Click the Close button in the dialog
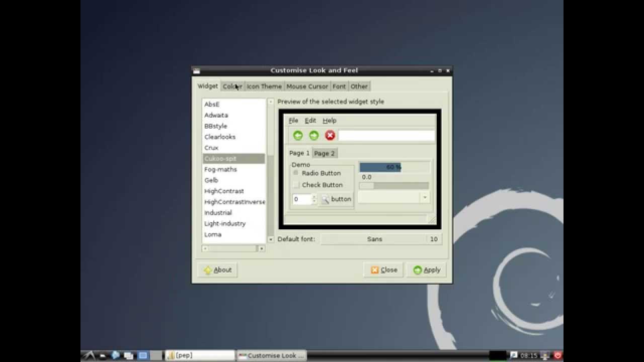The width and height of the screenshot is (644, 362). (x=384, y=270)
